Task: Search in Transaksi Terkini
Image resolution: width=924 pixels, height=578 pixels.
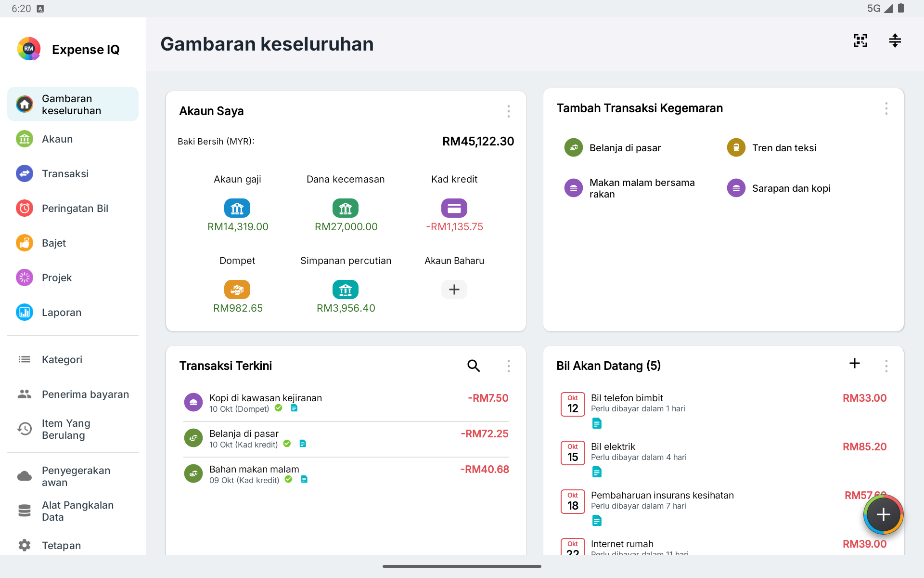Action: point(474,366)
